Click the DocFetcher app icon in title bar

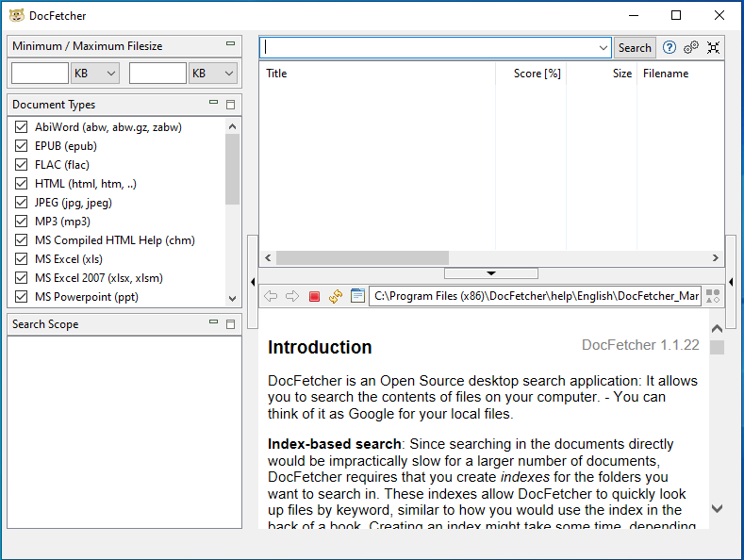click(x=17, y=16)
